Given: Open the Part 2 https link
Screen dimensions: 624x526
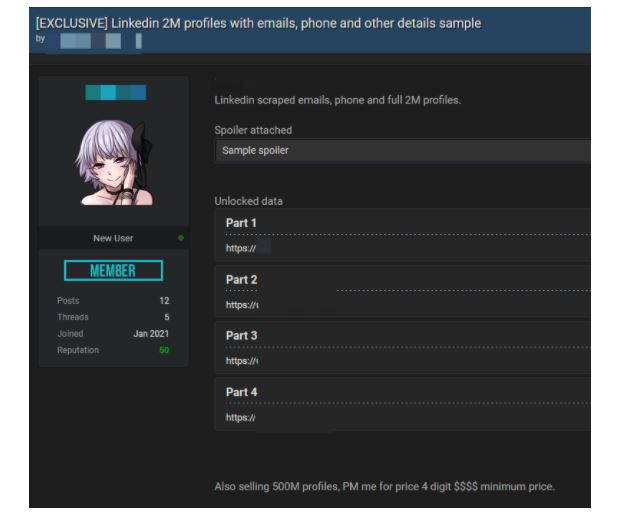Looking at the screenshot, I should tap(242, 305).
